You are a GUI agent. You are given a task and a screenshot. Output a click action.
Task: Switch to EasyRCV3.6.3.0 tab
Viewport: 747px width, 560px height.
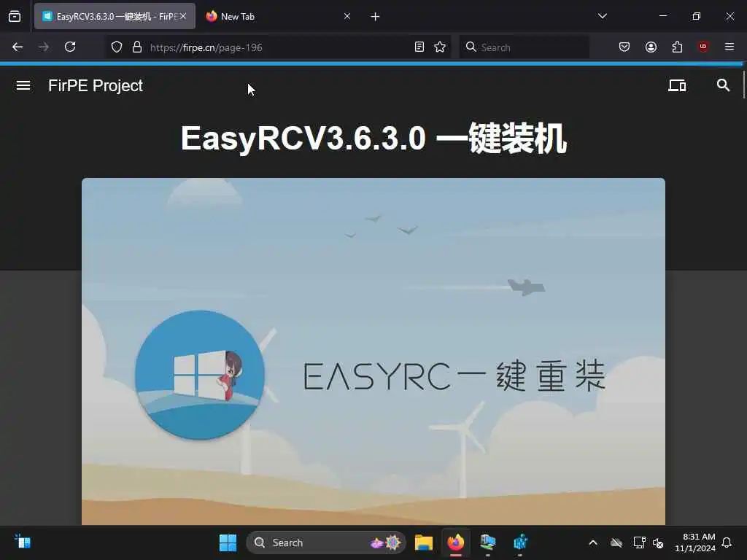click(115, 16)
